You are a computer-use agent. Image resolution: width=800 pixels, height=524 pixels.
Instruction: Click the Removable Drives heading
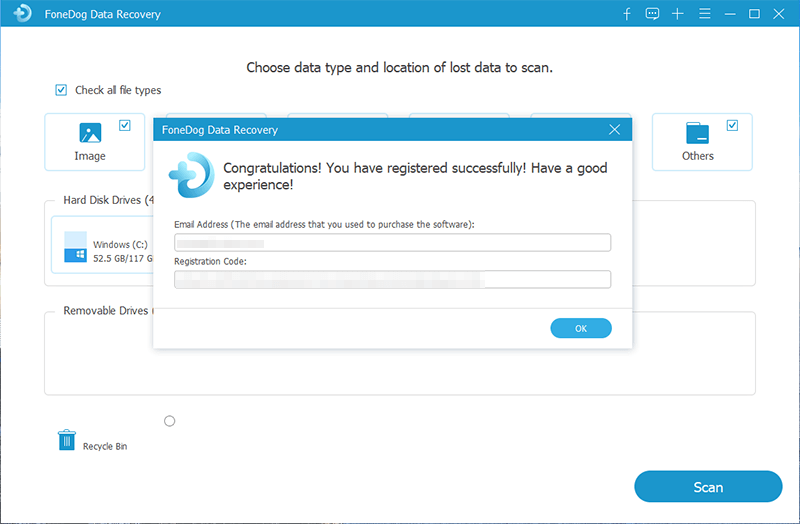pyautogui.click(x=106, y=311)
